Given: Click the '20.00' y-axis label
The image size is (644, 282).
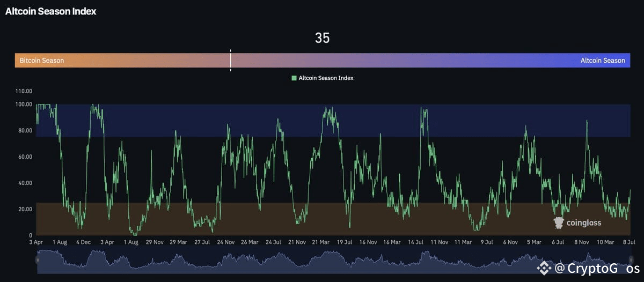Looking at the screenshot, I should pyautogui.click(x=25, y=209).
